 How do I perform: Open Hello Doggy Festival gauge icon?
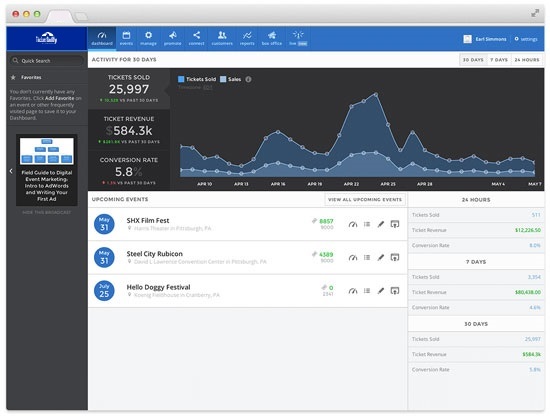(x=353, y=291)
